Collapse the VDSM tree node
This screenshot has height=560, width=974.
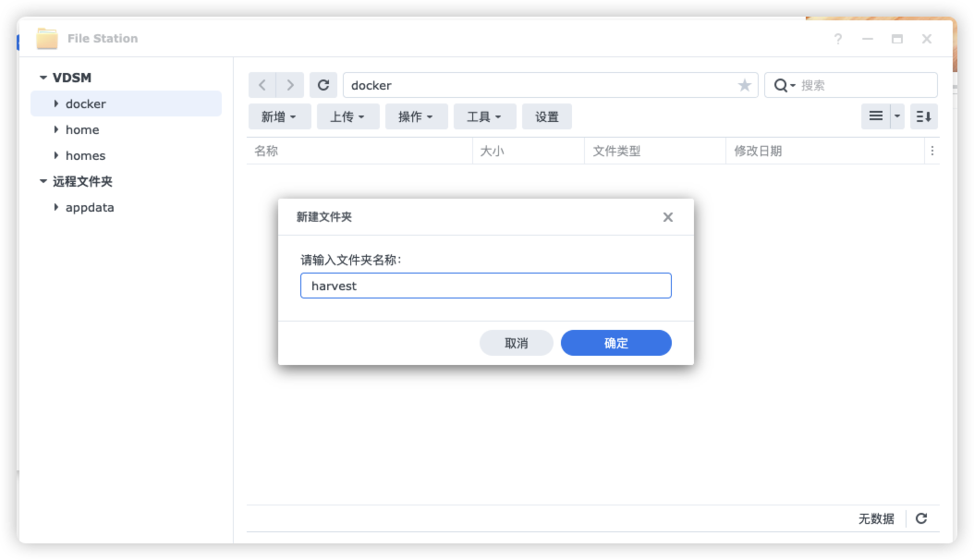43,79
